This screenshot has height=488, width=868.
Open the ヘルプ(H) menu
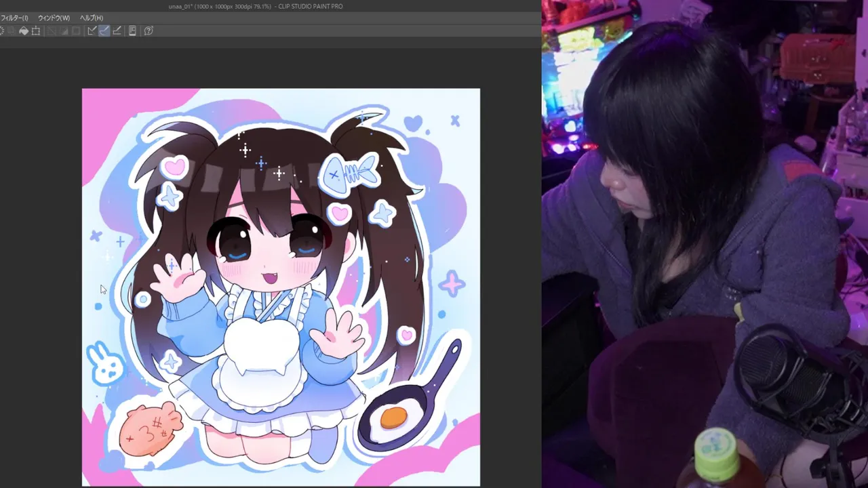(92, 18)
